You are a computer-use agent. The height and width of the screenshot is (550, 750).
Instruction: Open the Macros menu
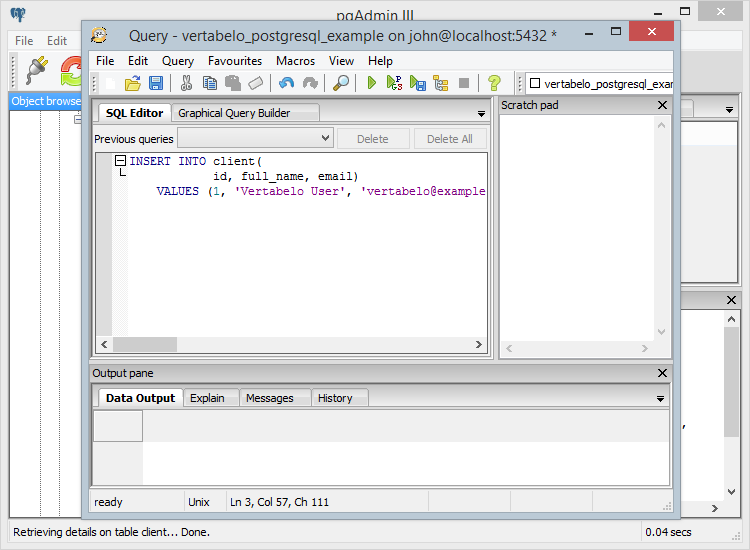[x=295, y=61]
